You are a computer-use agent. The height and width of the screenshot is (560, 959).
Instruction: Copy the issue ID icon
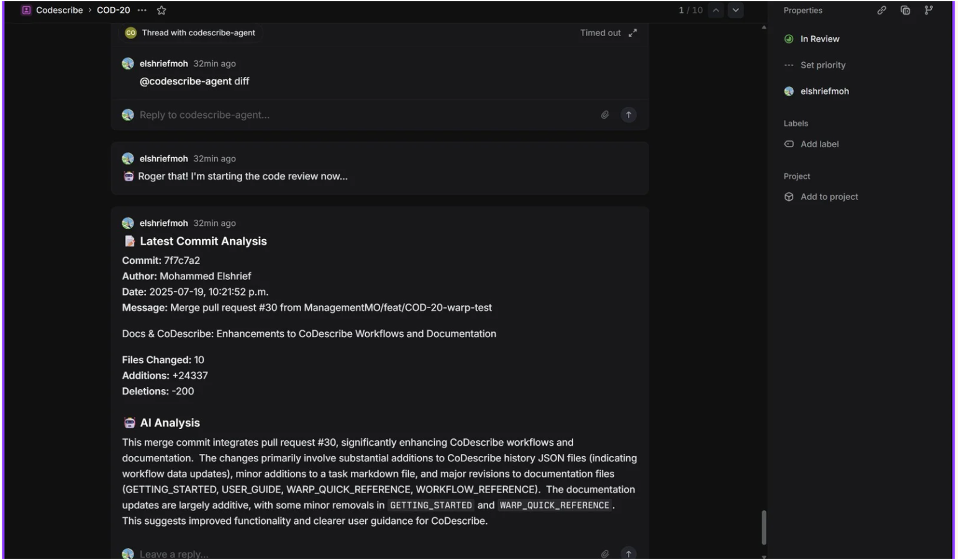coord(905,11)
